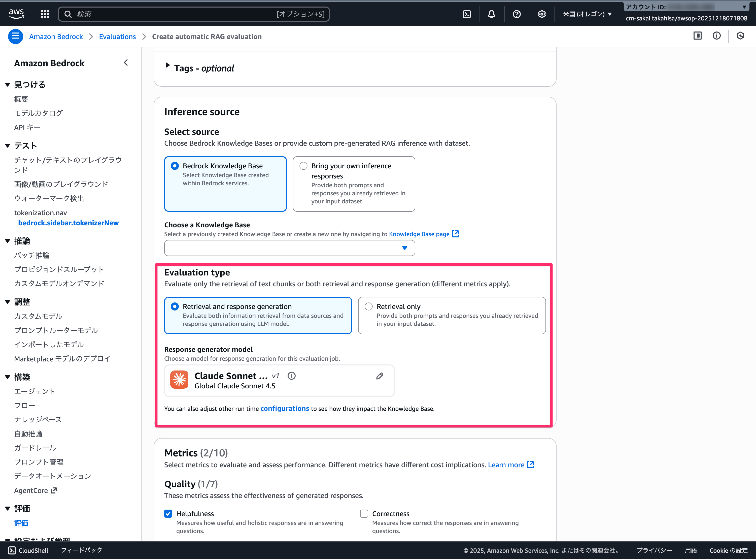Open the region selector 米国 (オレゴン)
Screen dimensions: 756x559
coord(587,14)
